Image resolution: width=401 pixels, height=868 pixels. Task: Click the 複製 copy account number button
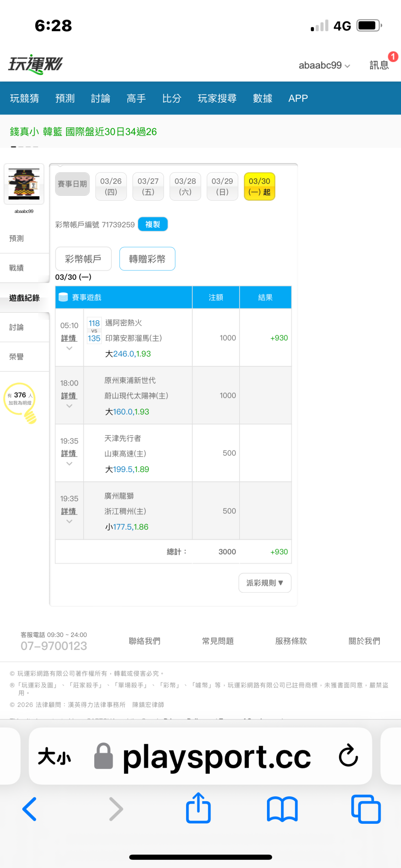point(153,224)
